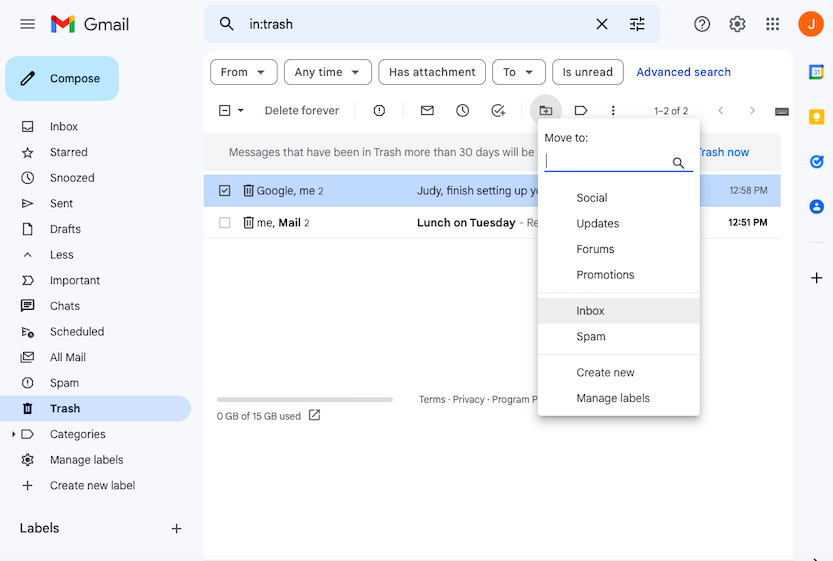This screenshot has width=833, height=561.
Task: Go to Starred in sidebar
Action: 69,152
